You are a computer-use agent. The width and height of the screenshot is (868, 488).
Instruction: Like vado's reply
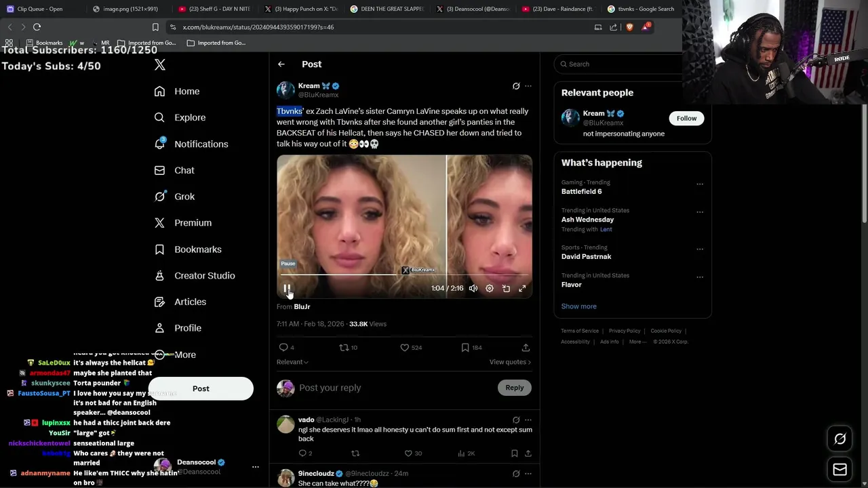(413, 453)
